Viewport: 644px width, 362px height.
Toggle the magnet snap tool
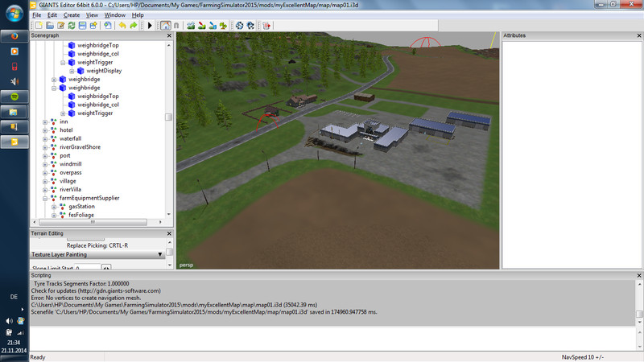pyautogui.click(x=176, y=26)
